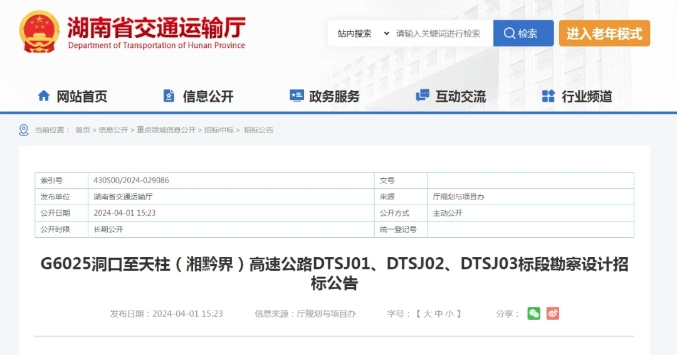This screenshot has width=677, height=360.
Task: Click the 湖南省交通运输厅 site title
Action: point(156,27)
